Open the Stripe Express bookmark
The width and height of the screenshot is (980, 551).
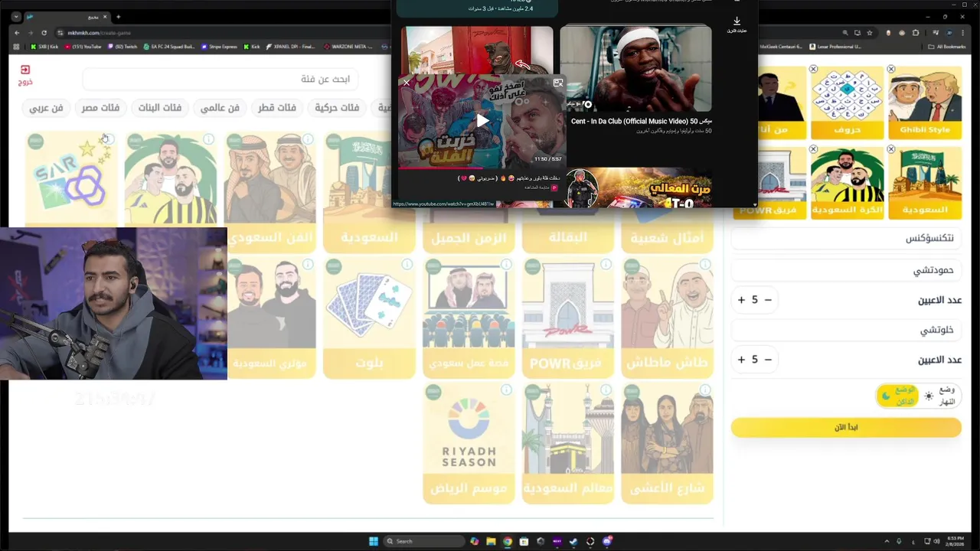click(x=220, y=47)
